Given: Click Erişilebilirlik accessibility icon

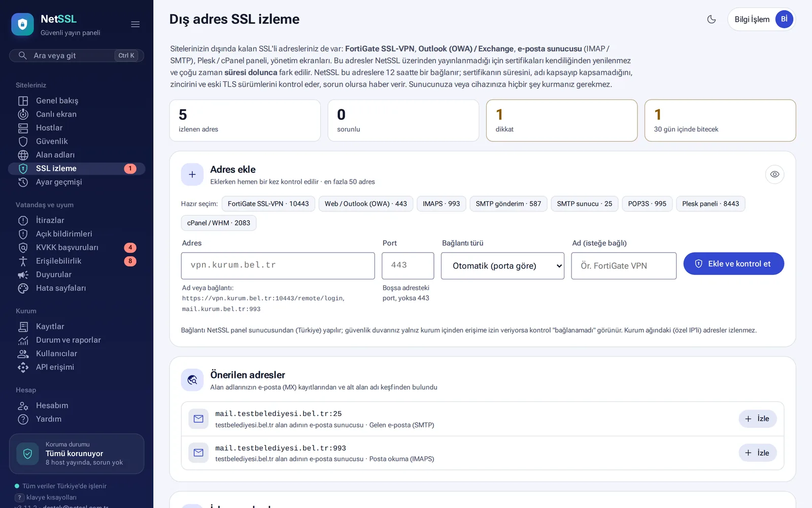Looking at the screenshot, I should [23, 261].
